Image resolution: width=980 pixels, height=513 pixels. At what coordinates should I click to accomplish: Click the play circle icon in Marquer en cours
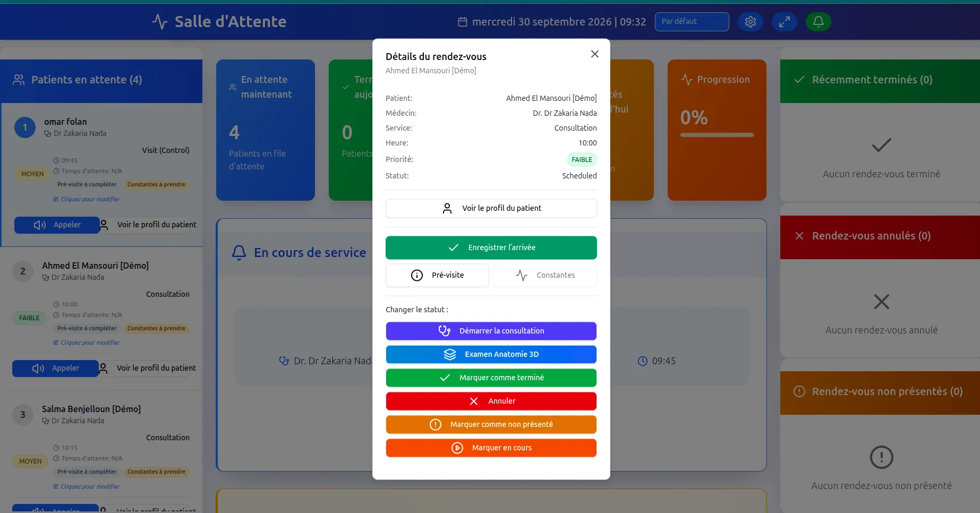[x=457, y=448]
